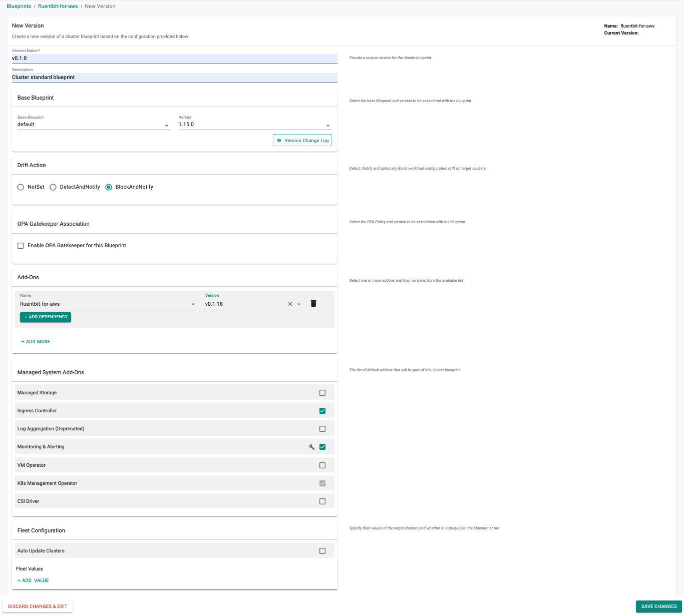The image size is (684, 616).
Task: Open Monitoring & Alerting wrench settings
Action: click(311, 447)
